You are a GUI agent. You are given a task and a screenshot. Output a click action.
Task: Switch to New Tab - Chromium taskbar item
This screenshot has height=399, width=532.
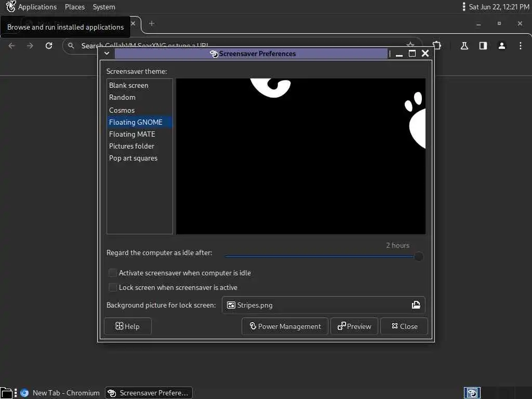click(x=60, y=393)
